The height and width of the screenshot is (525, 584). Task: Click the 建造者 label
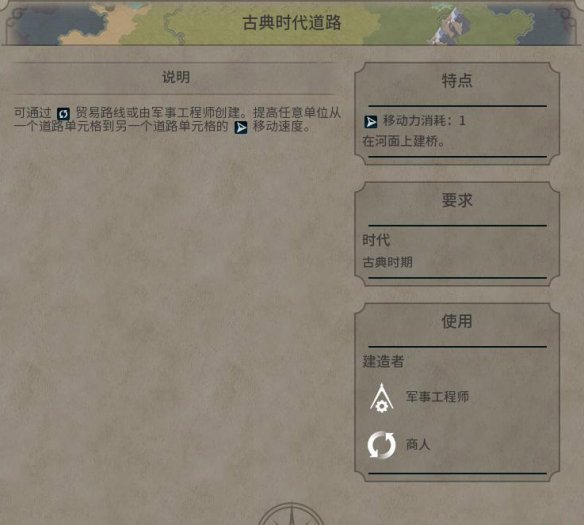(x=383, y=361)
